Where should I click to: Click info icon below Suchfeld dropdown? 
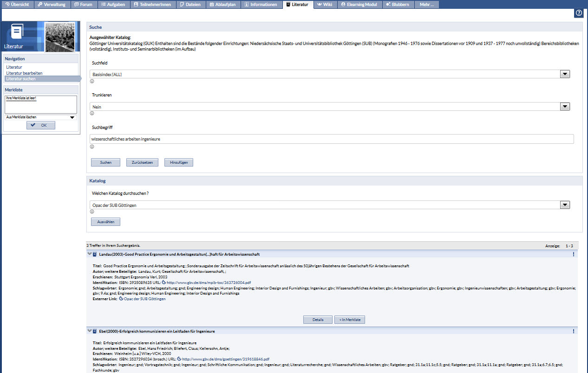92,81
